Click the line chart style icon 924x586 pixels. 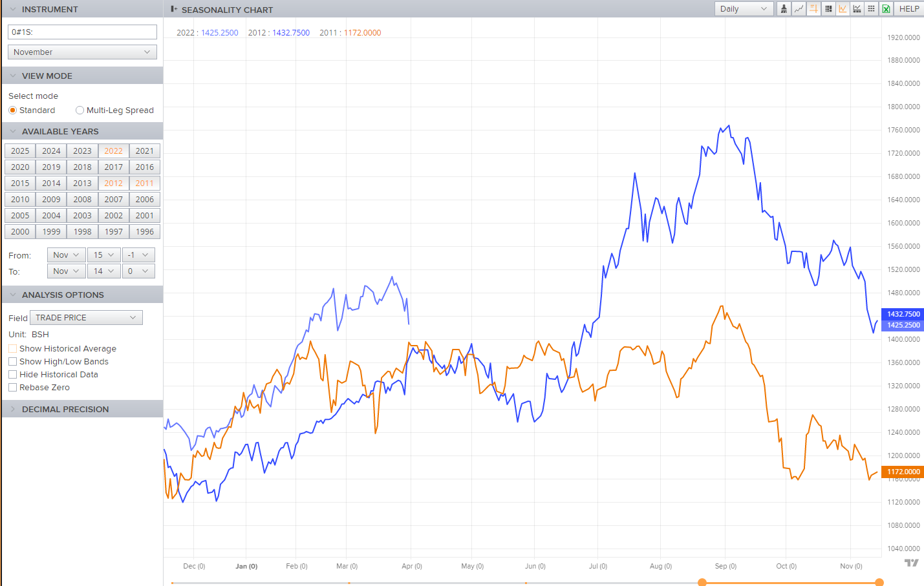click(x=799, y=9)
